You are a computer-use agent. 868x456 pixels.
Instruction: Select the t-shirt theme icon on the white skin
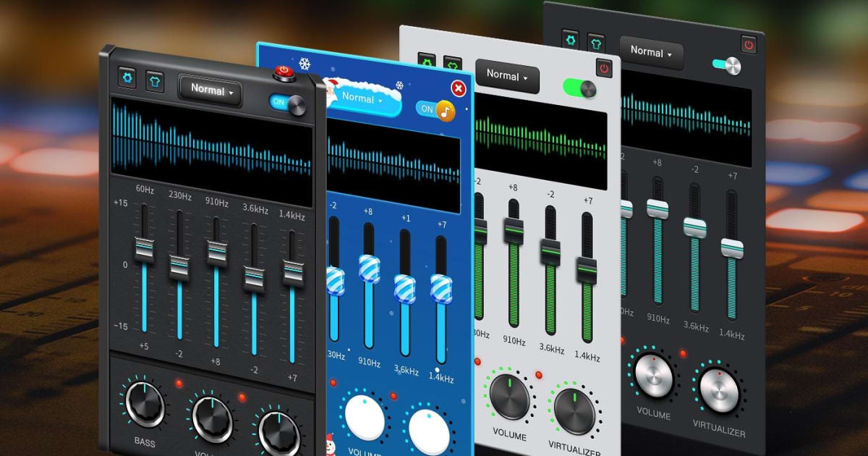click(454, 64)
